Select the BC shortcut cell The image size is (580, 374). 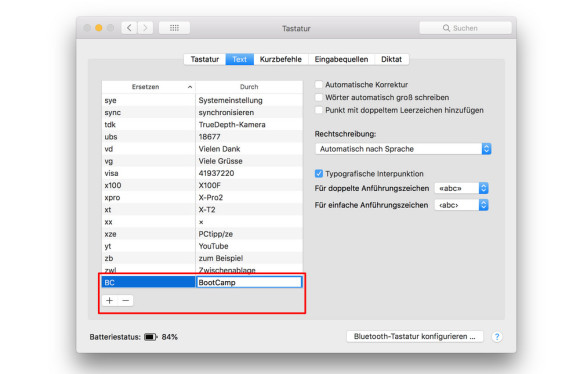pyautogui.click(x=148, y=282)
